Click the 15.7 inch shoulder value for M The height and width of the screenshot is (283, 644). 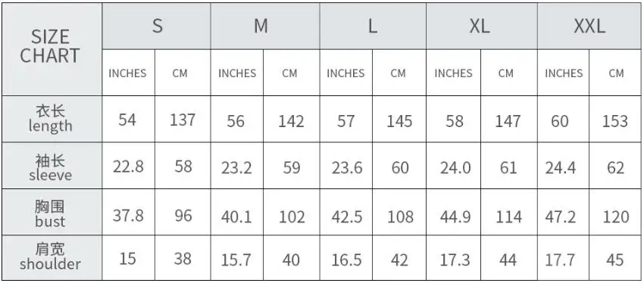click(237, 260)
